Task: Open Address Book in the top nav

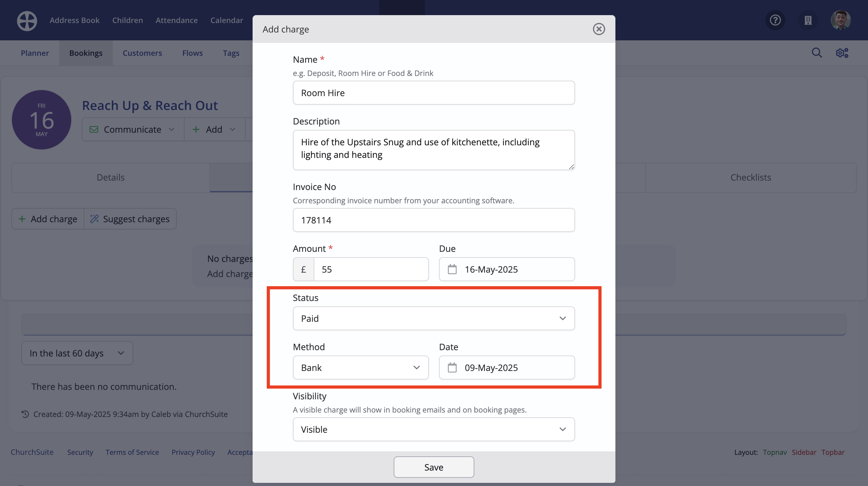Action: click(74, 20)
